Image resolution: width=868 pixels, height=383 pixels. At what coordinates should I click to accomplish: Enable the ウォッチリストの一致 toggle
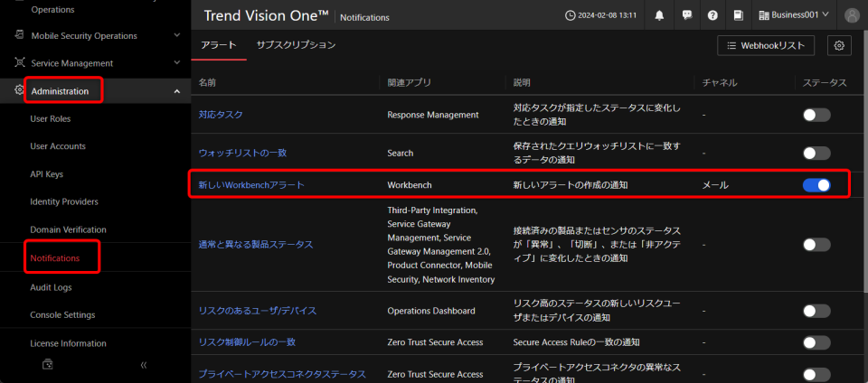816,153
